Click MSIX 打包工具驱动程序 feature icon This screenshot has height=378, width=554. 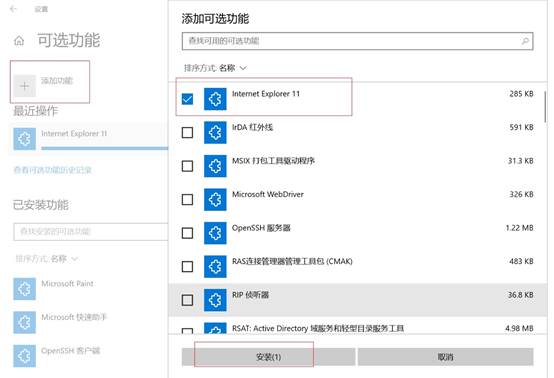point(215,166)
